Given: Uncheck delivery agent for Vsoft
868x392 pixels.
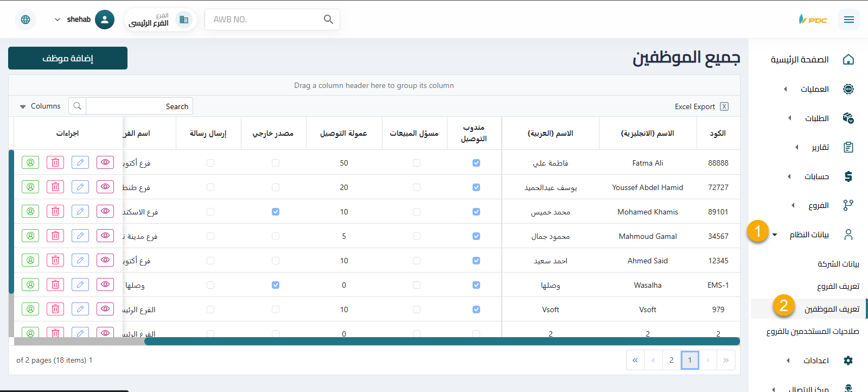Looking at the screenshot, I should [476, 309].
